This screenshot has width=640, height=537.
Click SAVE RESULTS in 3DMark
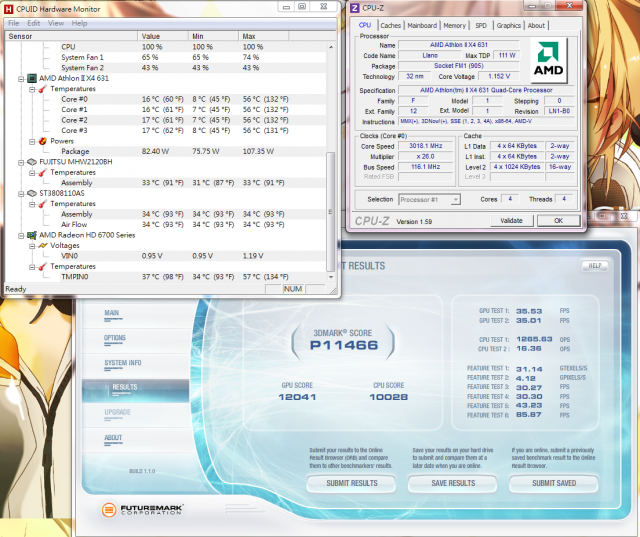tap(453, 483)
